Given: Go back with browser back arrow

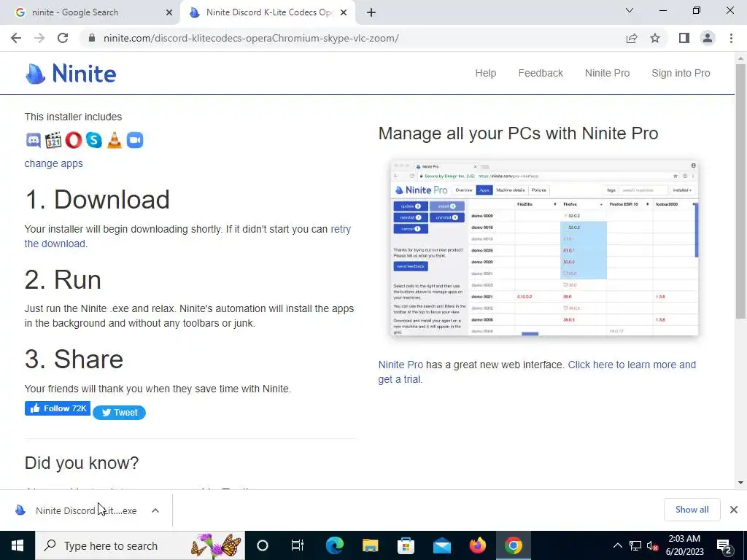Looking at the screenshot, I should (x=16, y=38).
